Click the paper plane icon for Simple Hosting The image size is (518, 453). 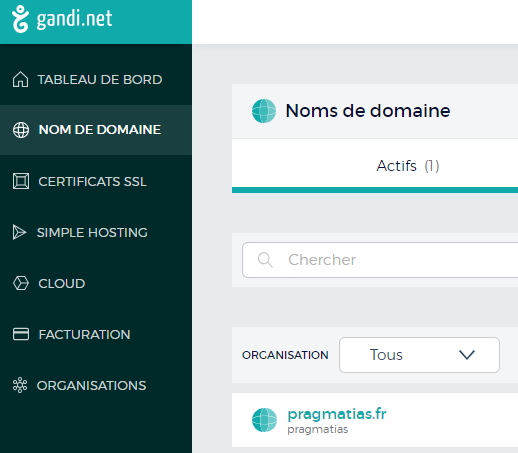point(19,232)
